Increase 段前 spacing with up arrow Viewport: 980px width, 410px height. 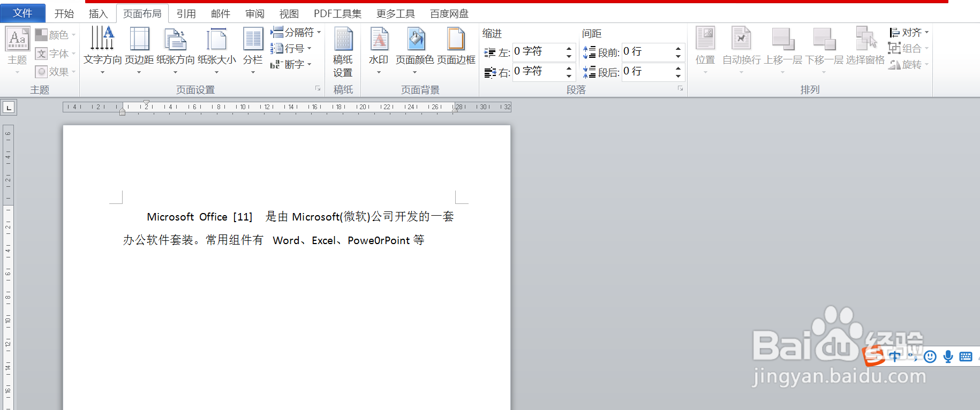(678, 48)
